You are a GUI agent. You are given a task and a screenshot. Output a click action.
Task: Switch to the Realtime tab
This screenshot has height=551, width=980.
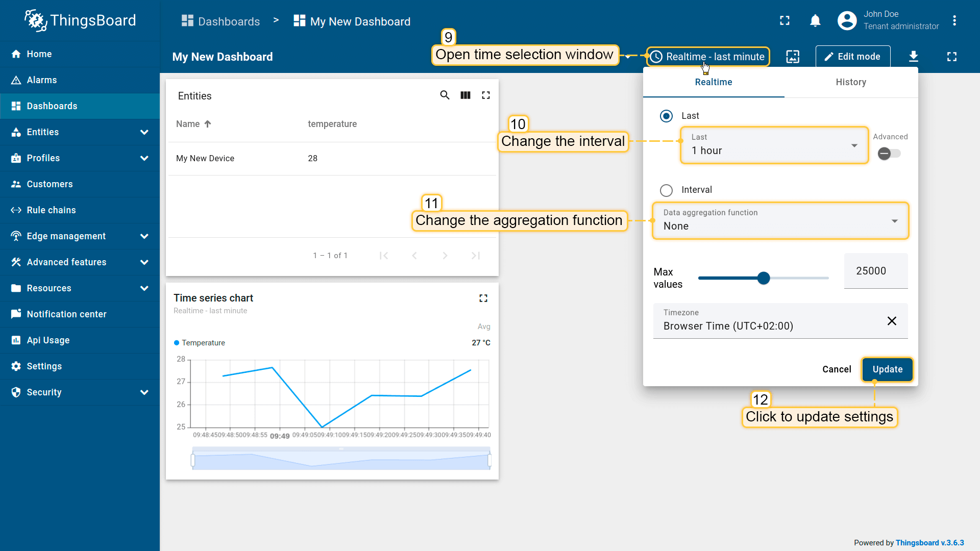[x=714, y=82]
